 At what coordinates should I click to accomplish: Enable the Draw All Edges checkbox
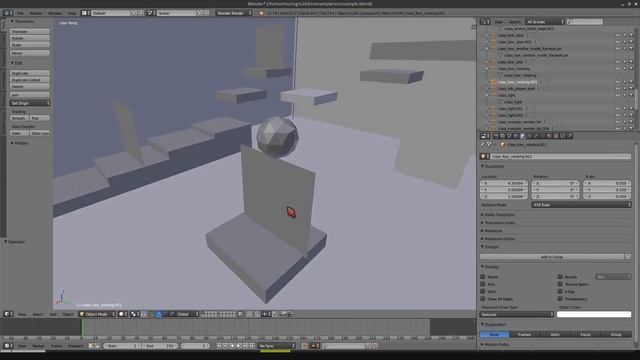[x=483, y=299]
